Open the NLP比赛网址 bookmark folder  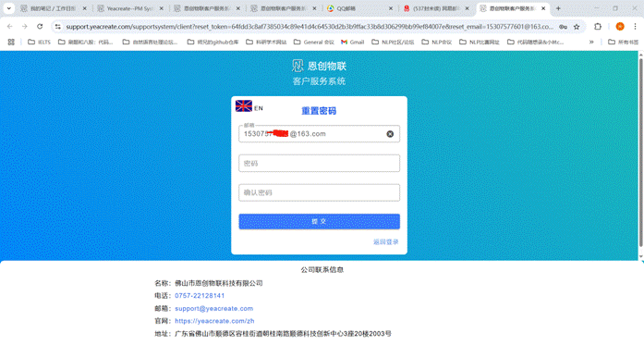[480, 42]
